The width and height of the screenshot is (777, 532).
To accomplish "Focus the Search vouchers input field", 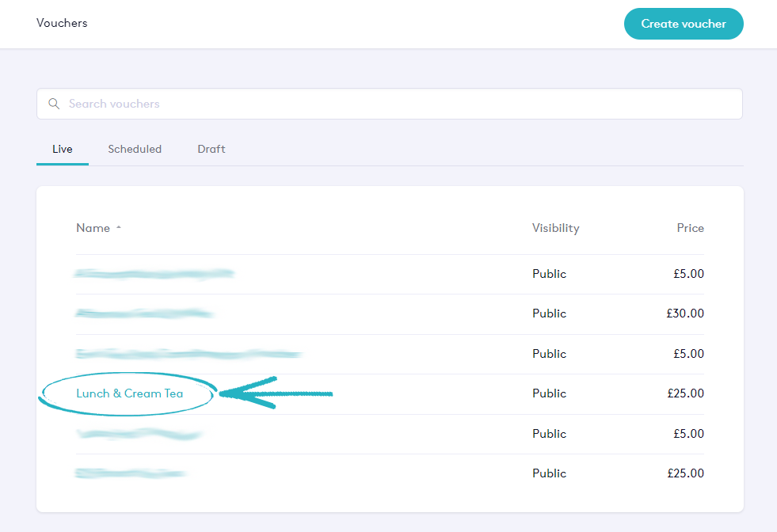I will tap(396, 104).
